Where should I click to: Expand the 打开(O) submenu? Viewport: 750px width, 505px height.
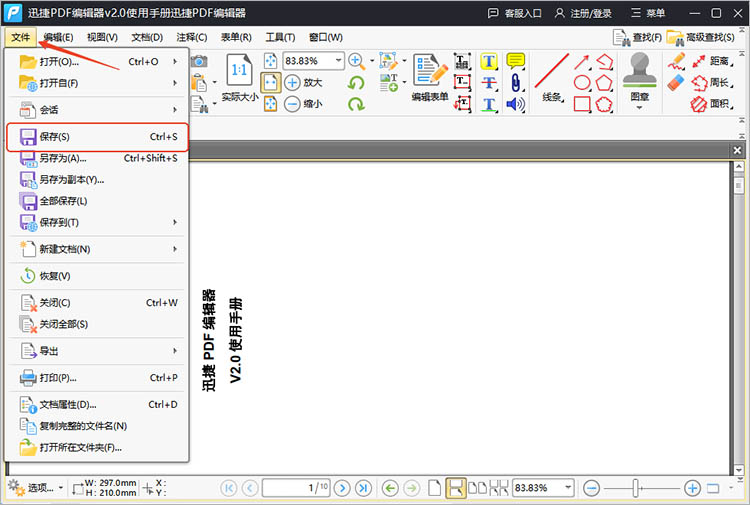(175, 62)
